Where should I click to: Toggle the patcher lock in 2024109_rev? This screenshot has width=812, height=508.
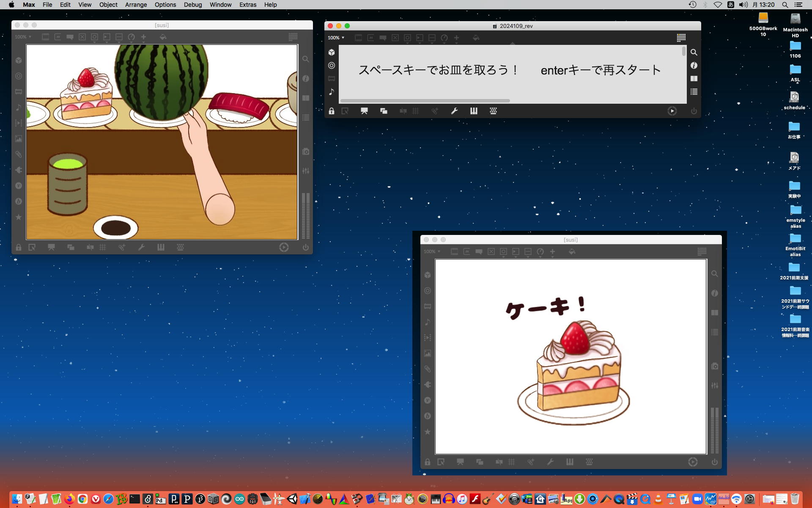(x=332, y=111)
